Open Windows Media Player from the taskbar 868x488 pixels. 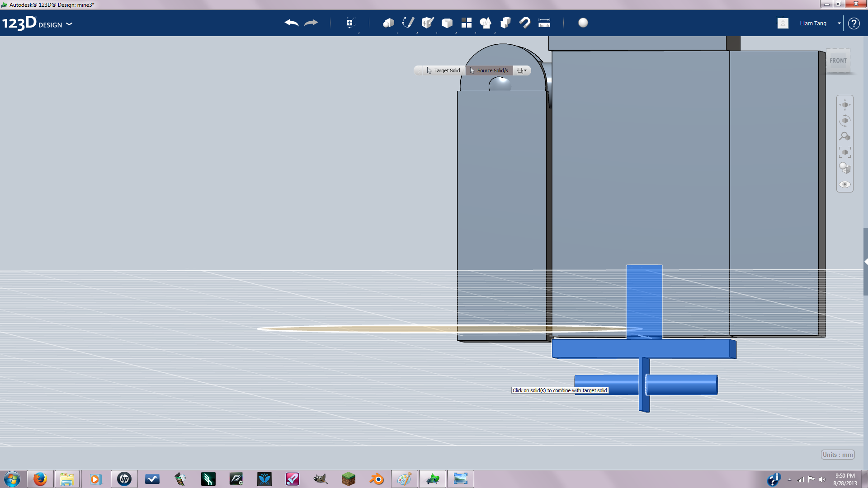(95, 479)
